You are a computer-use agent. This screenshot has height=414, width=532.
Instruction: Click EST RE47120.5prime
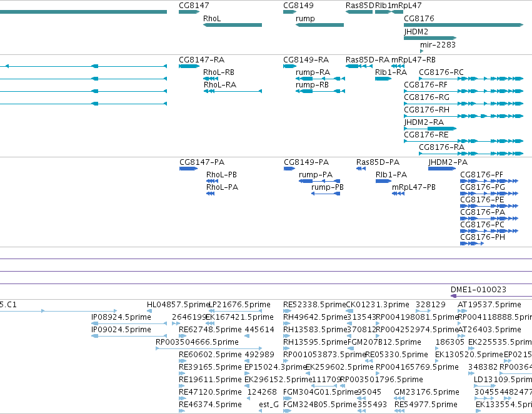tap(182, 398)
